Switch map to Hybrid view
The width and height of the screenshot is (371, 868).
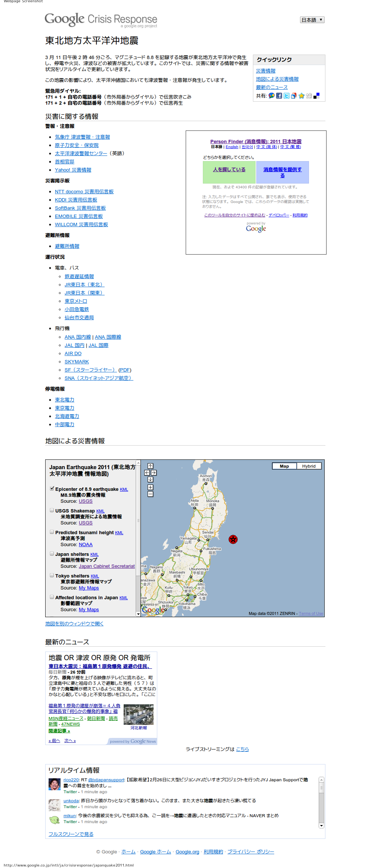[309, 466]
